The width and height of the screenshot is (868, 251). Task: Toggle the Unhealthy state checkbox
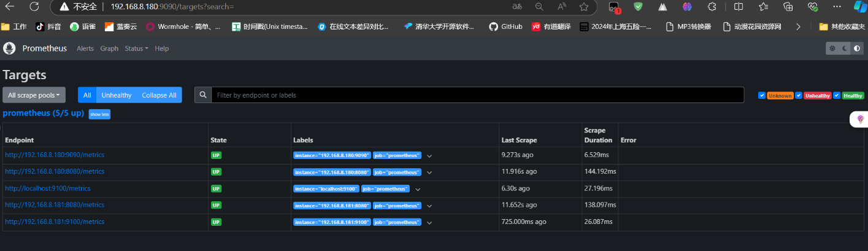[799, 95]
